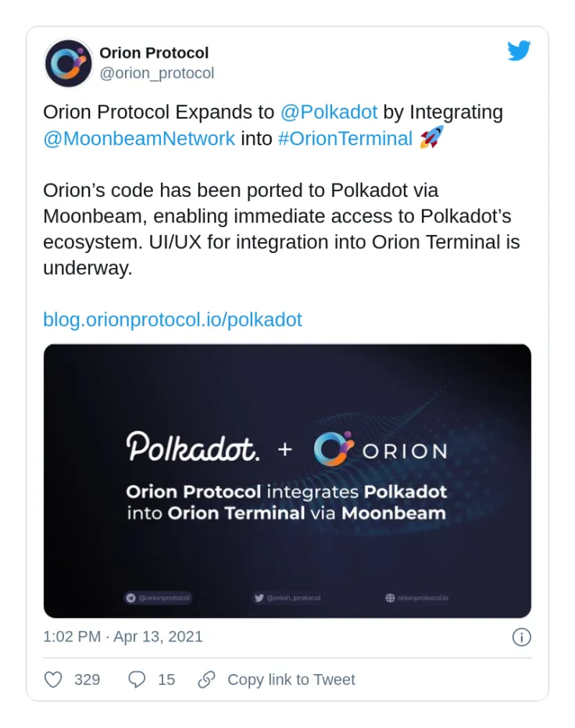Like the tweet with heart icon
575x728 pixels.
pyautogui.click(x=53, y=680)
